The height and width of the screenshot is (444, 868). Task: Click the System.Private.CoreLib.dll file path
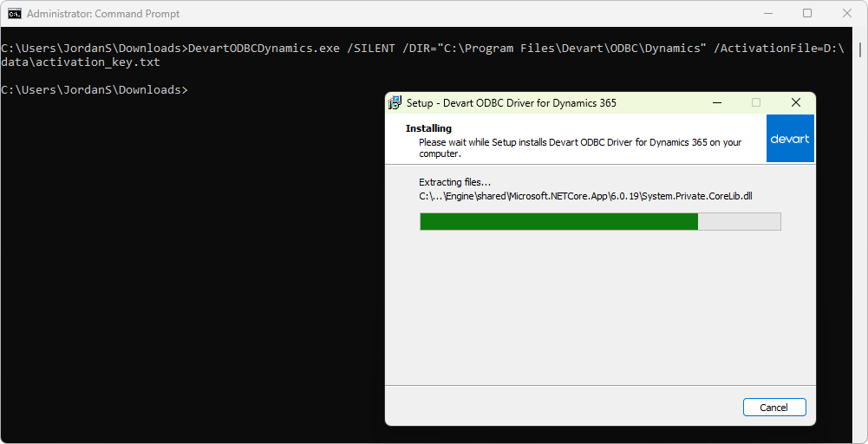(x=585, y=196)
